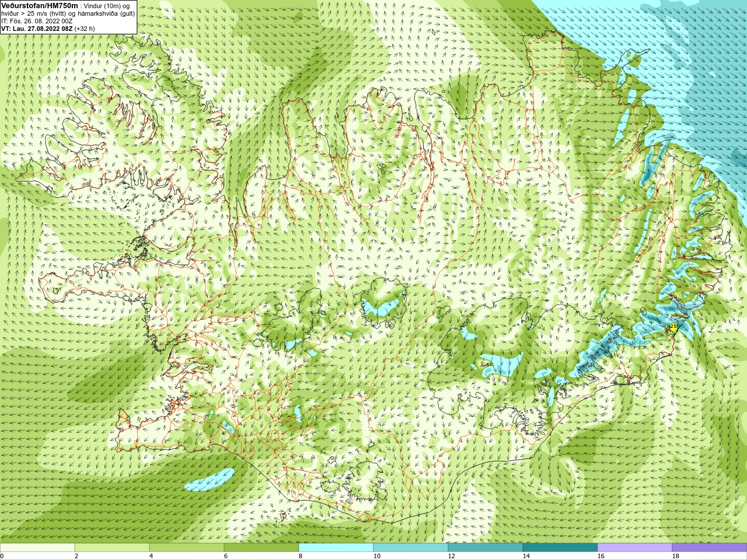Click the teal 12–14 scale swatch
The width and height of the screenshot is (747, 560).
[x=486, y=548]
